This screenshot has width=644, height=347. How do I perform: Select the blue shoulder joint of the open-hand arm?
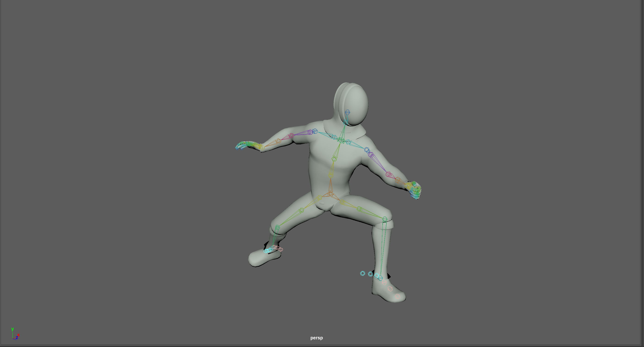click(315, 131)
